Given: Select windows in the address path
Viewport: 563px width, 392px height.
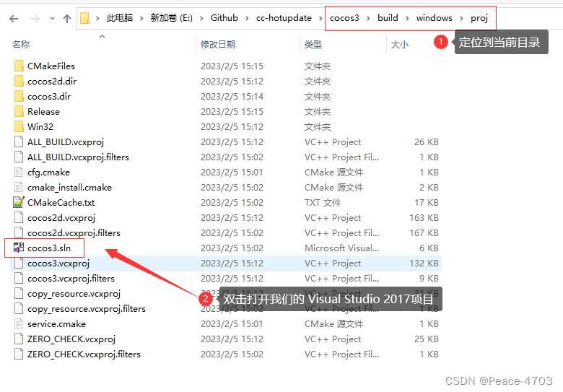Looking at the screenshot, I should tap(434, 18).
